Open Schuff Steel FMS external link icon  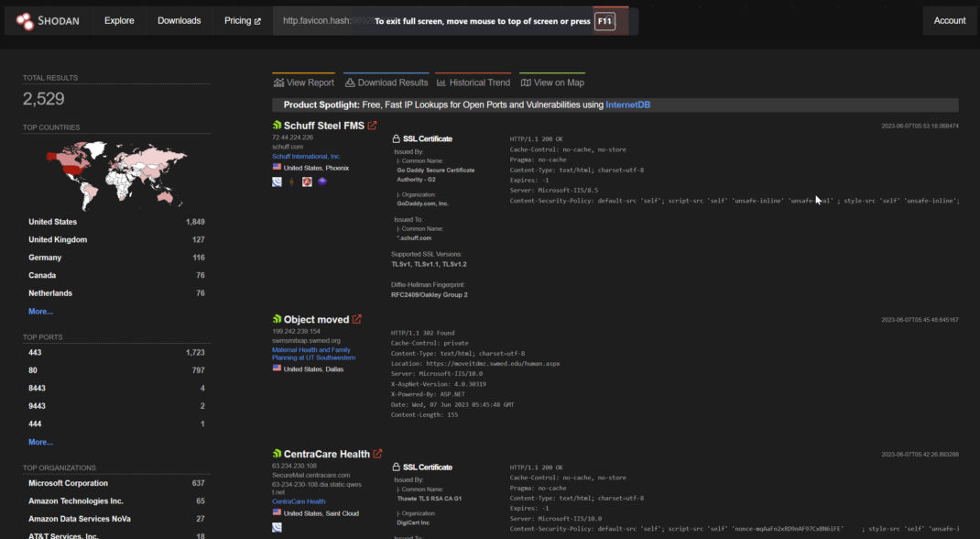pos(373,126)
